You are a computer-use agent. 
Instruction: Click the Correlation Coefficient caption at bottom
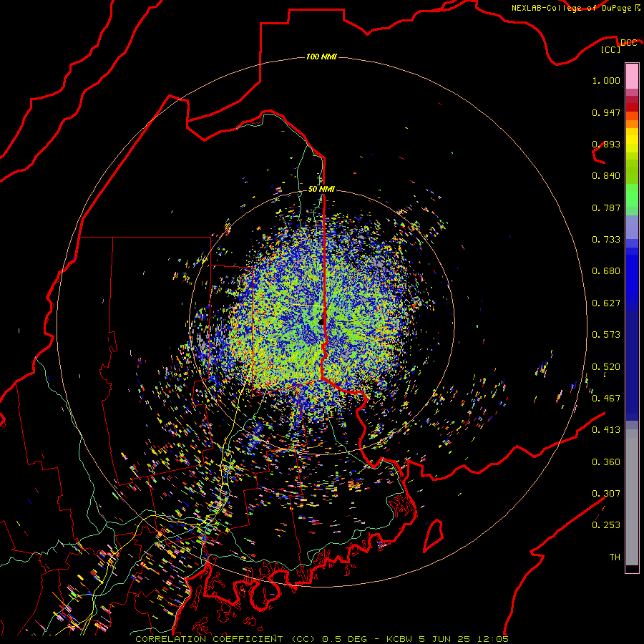pyautogui.click(x=322, y=639)
